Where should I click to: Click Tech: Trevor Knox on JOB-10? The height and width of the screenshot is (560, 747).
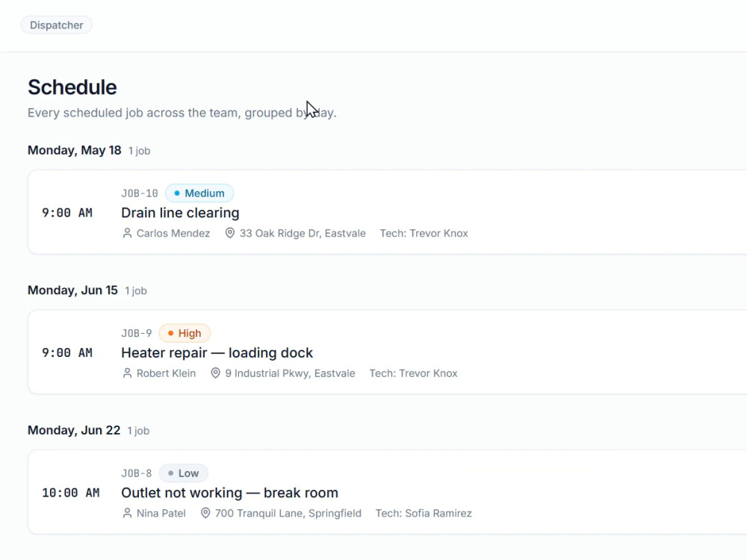click(424, 233)
